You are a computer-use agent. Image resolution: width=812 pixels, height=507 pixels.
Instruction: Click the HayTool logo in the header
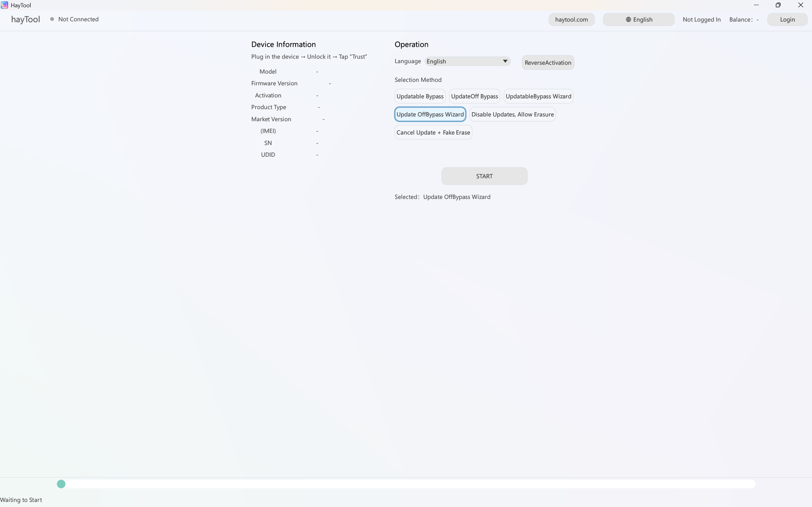(x=25, y=19)
